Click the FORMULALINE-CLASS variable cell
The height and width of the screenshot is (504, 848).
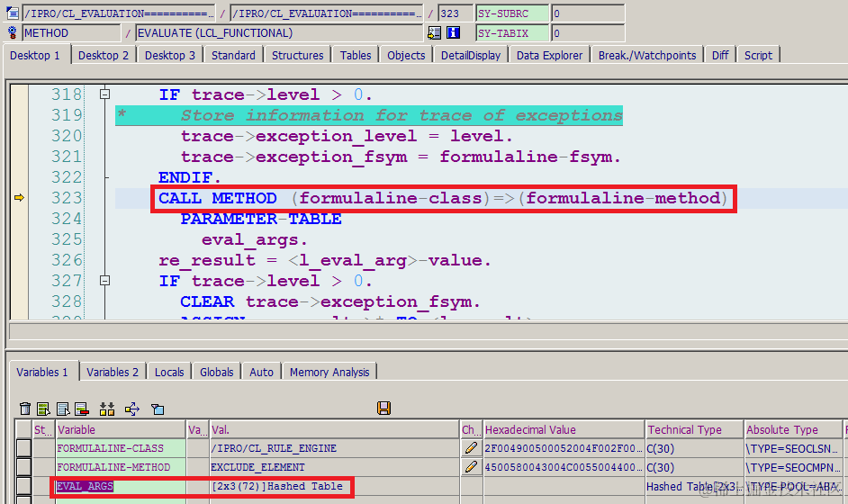pos(121,448)
